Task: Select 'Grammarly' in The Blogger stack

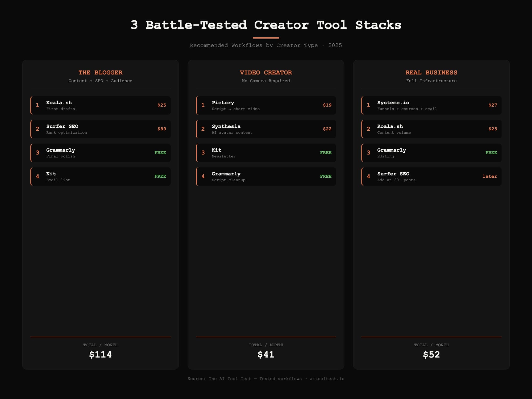Action: 61,150
